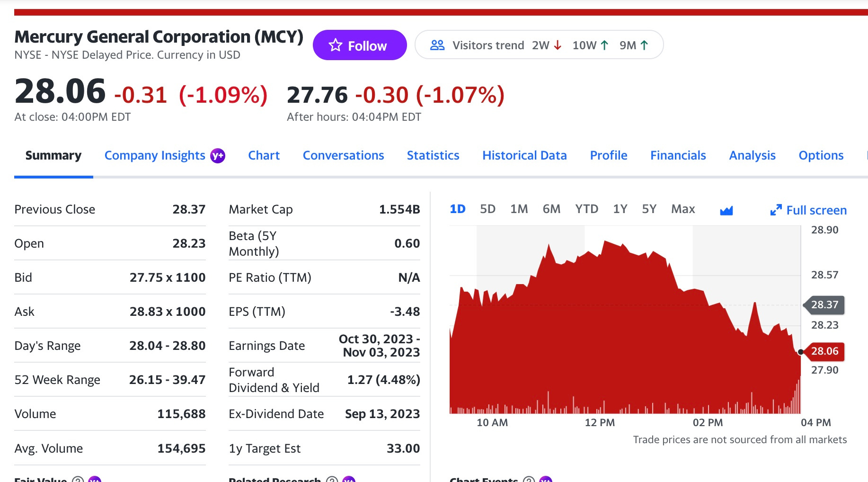This screenshot has width=868, height=482.
Task: Click the mountain chart type icon
Action: pyautogui.click(x=726, y=210)
